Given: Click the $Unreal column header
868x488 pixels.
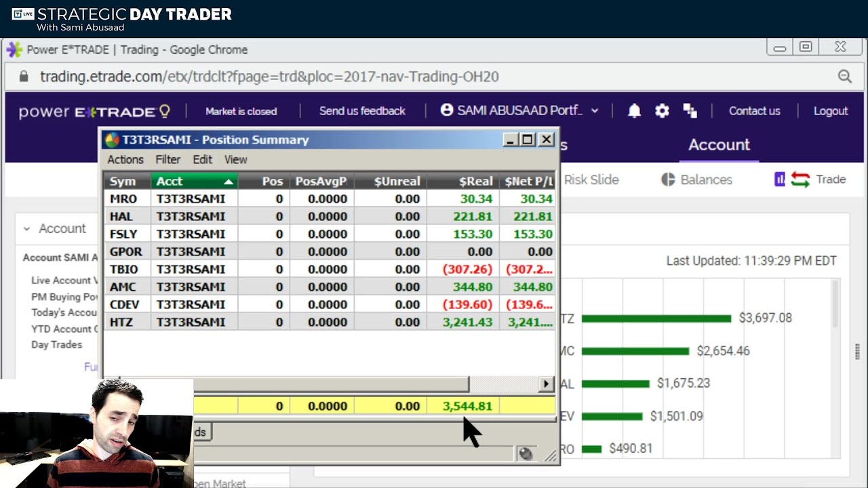Looking at the screenshot, I should [x=390, y=181].
